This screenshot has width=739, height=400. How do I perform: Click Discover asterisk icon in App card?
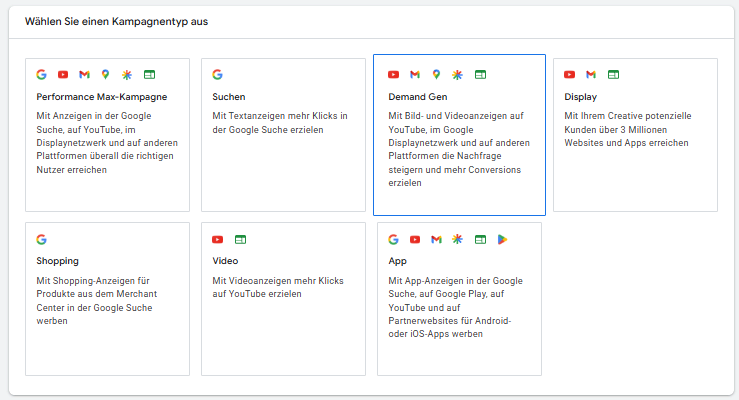[458, 239]
